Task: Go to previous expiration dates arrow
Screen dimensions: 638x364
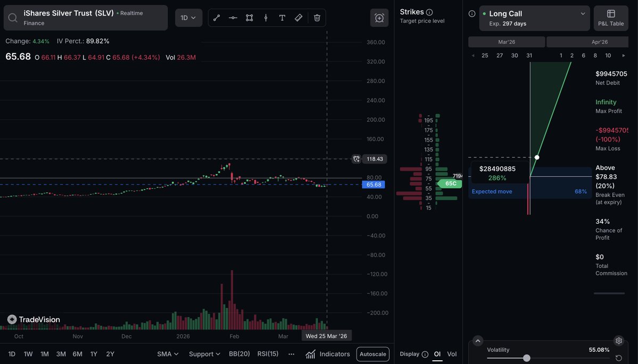Action: pos(473,55)
